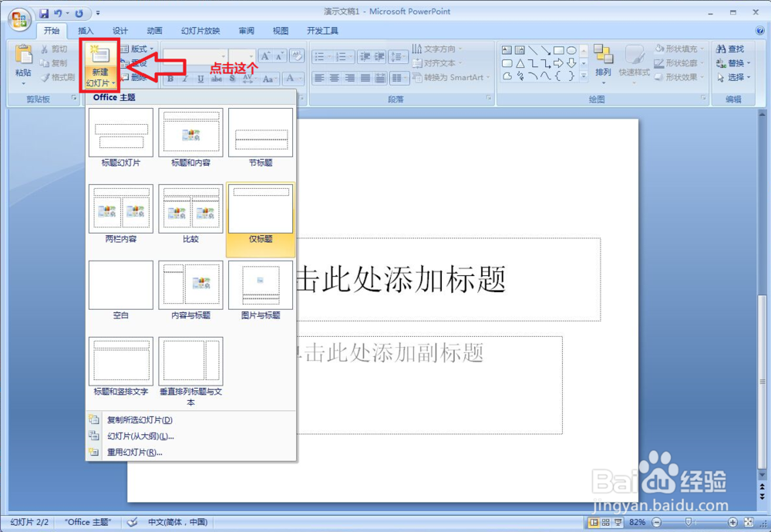Toggle center text alignment
This screenshot has height=532, width=771.
tap(333, 78)
